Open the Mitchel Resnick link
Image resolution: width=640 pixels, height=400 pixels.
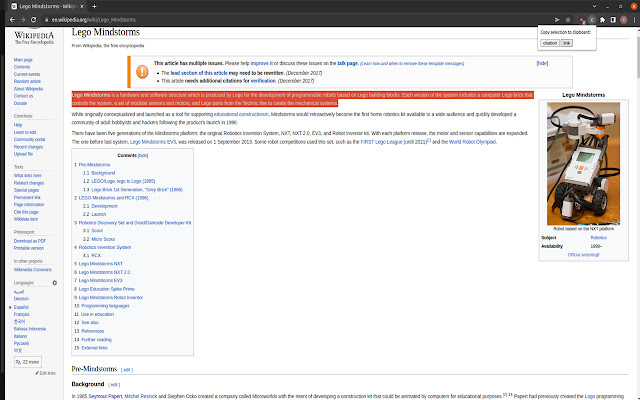point(140,396)
